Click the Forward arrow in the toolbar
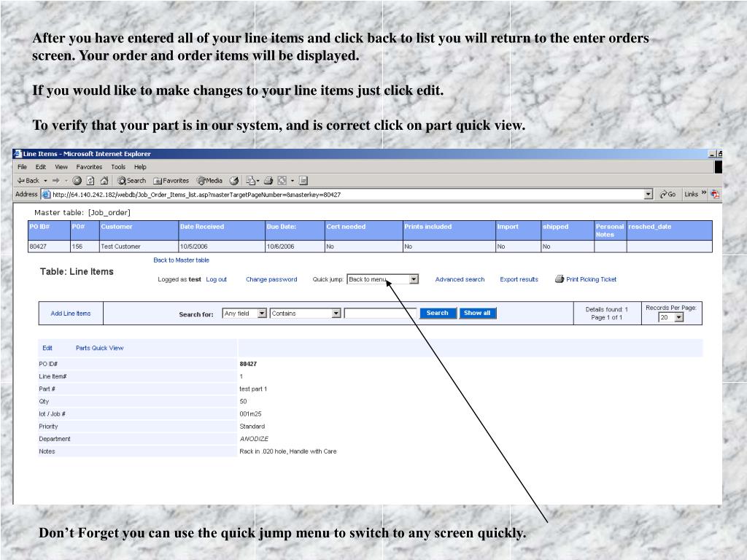This screenshot has width=747, height=560. tap(55, 181)
